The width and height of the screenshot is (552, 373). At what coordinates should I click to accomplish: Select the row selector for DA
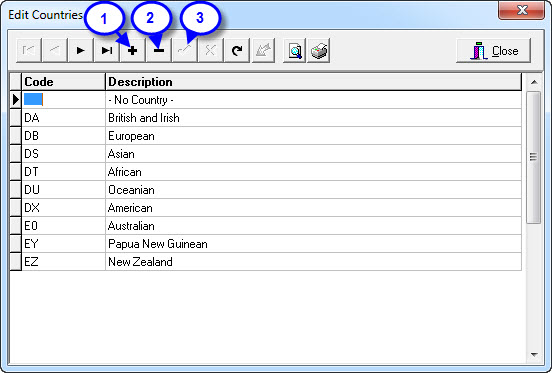15,118
